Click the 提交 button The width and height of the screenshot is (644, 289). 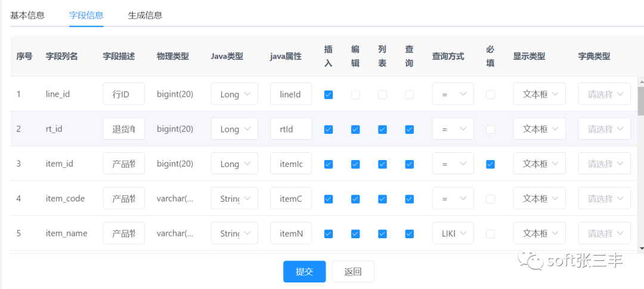(304, 271)
